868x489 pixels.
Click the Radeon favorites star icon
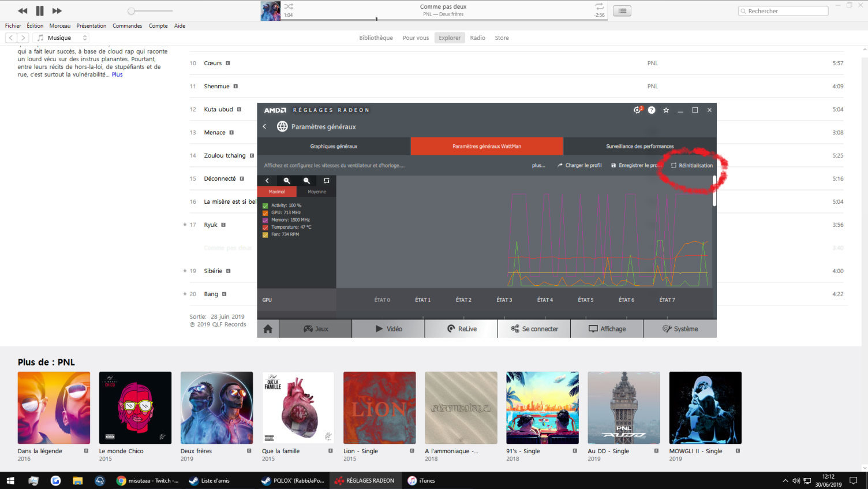(x=666, y=110)
